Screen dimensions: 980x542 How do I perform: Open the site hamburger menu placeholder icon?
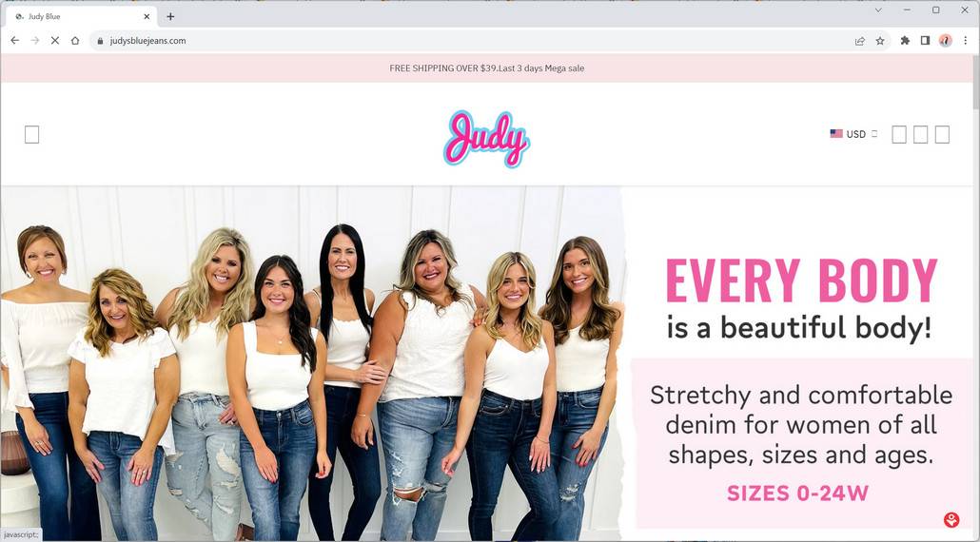click(x=32, y=134)
